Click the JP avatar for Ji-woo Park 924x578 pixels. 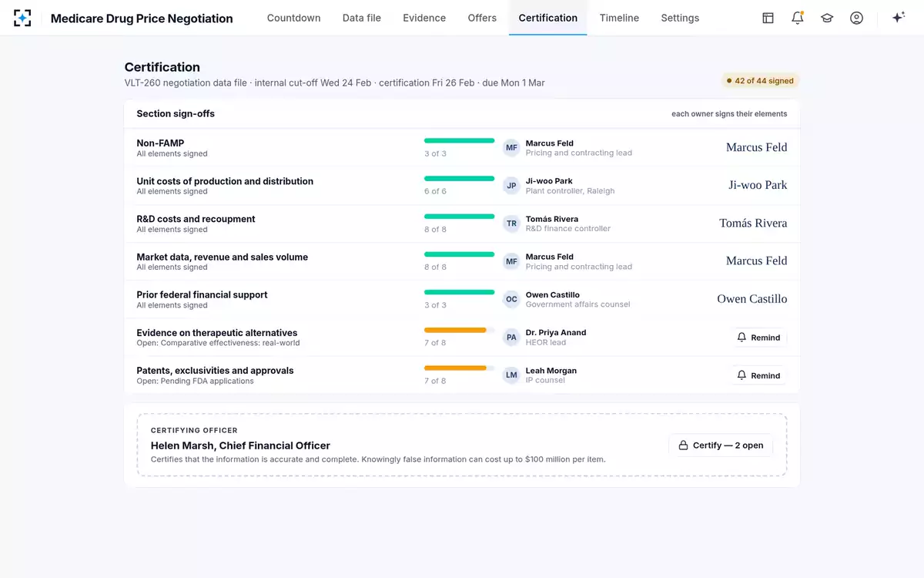(511, 186)
